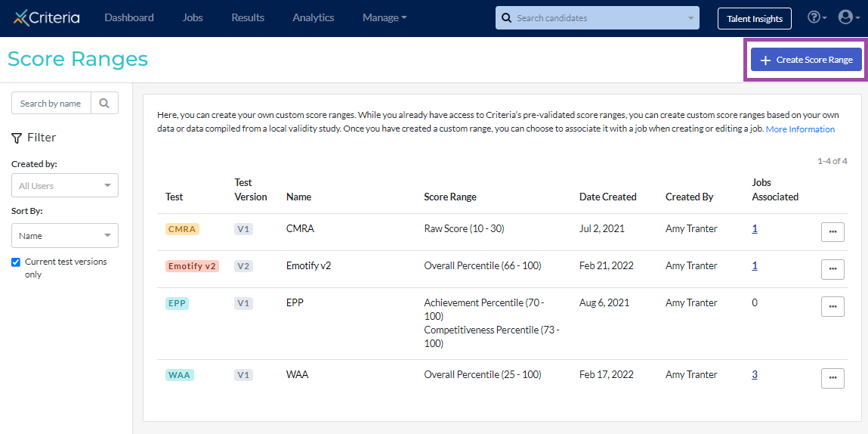Open the Analytics section
The width and height of the screenshot is (868, 434).
(x=314, y=17)
